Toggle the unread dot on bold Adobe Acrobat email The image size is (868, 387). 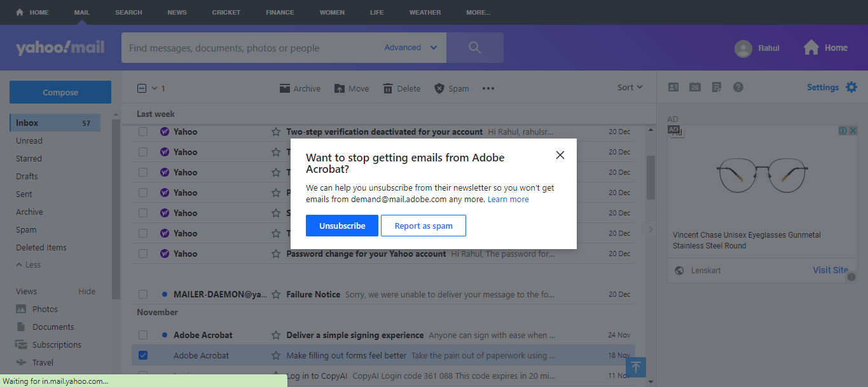coord(164,335)
